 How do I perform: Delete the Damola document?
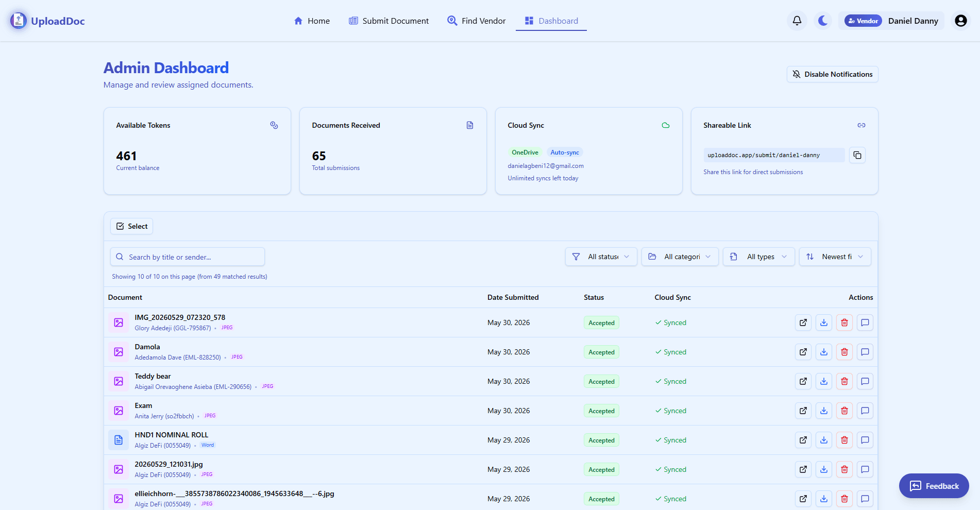(x=844, y=352)
